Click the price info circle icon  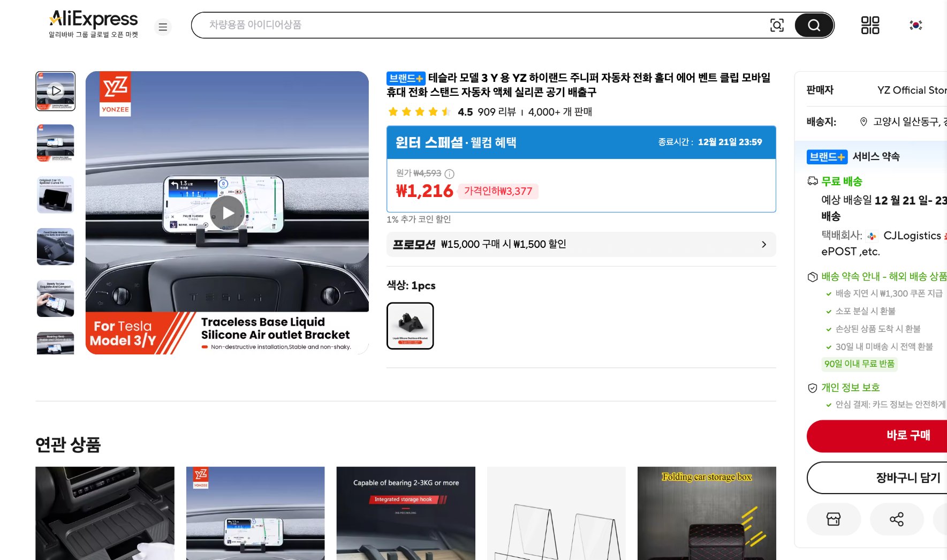(449, 173)
